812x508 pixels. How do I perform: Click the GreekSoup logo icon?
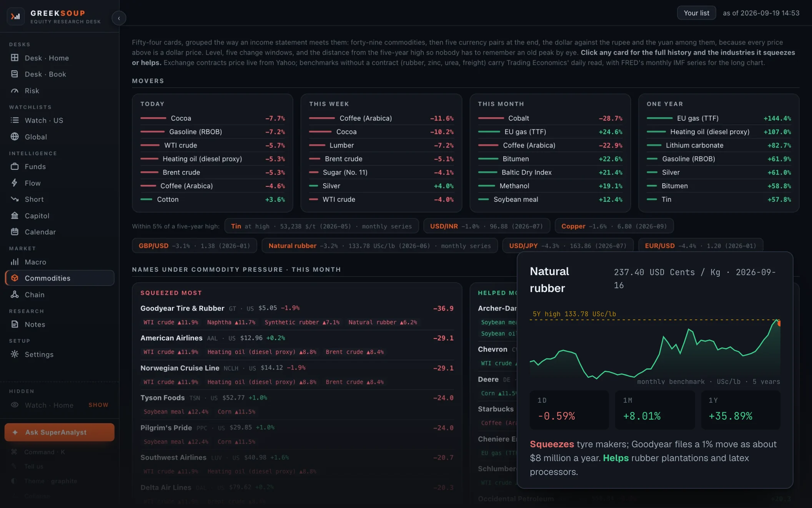(15, 17)
